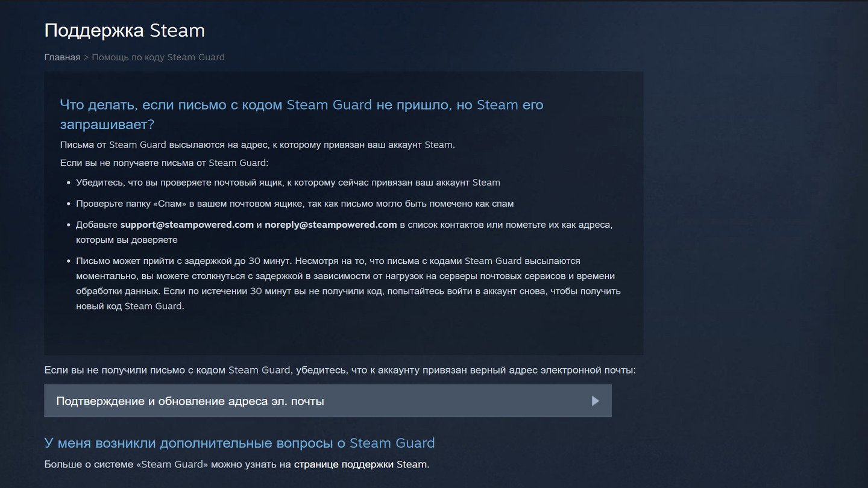Click the support@steampowered.com address text
The image size is (868, 488).
click(x=187, y=225)
